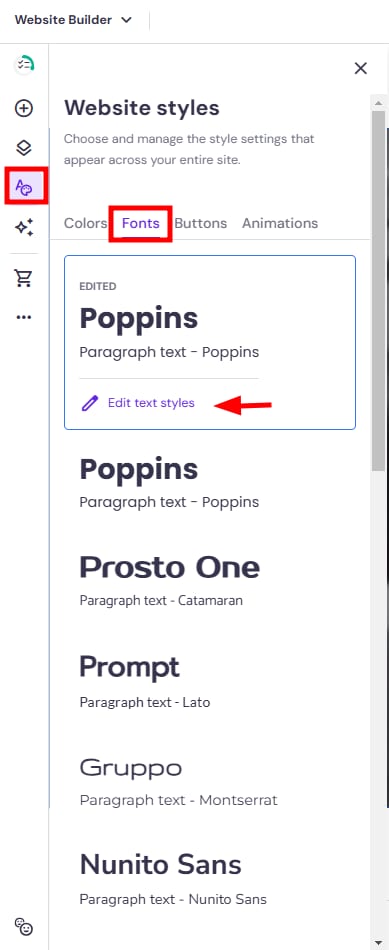Image resolution: width=389 pixels, height=950 pixels.
Task: Open the Animations tab
Action: click(280, 223)
